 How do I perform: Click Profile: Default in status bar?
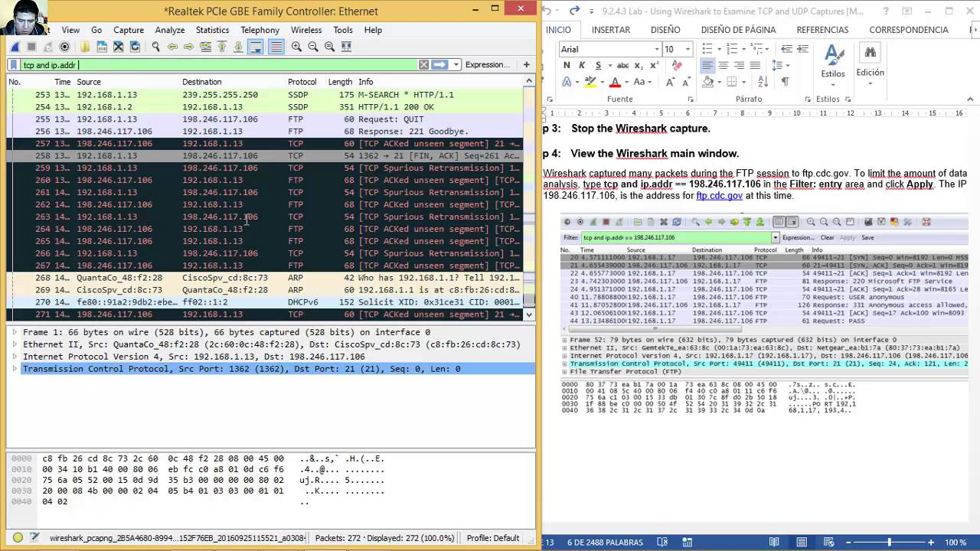pyautogui.click(x=493, y=538)
